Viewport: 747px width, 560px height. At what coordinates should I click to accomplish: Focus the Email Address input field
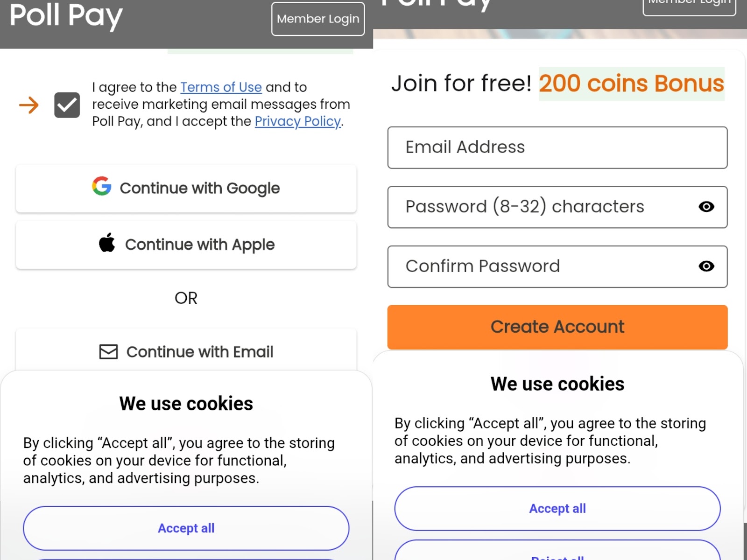click(557, 147)
